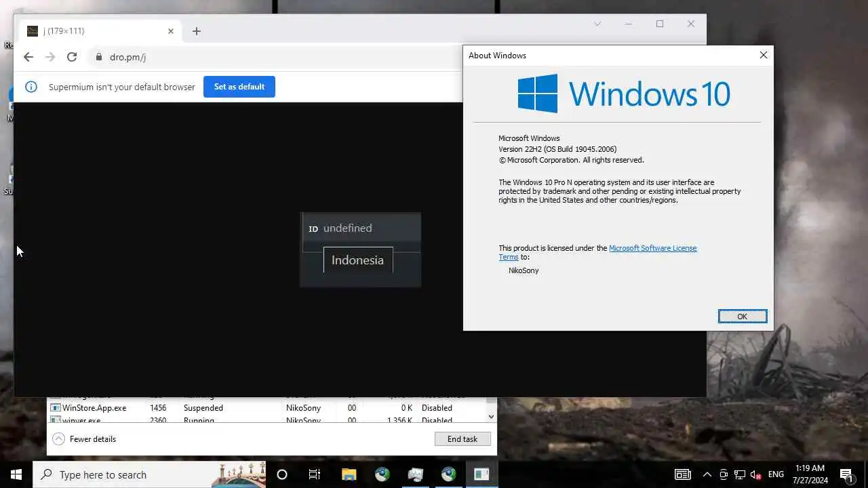Open network status tray icon
The width and height of the screenshot is (868, 488).
[x=740, y=474]
